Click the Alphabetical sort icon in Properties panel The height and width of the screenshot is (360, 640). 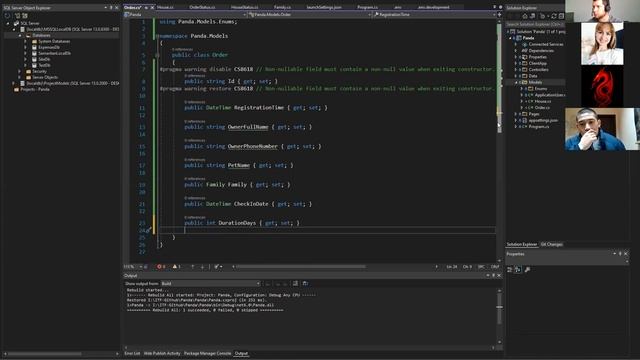[x=518, y=269]
